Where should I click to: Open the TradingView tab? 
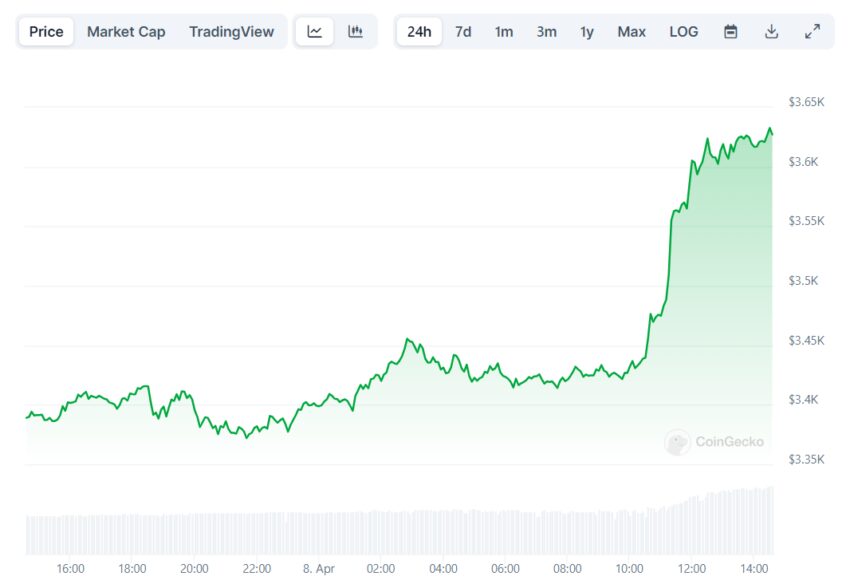point(231,31)
